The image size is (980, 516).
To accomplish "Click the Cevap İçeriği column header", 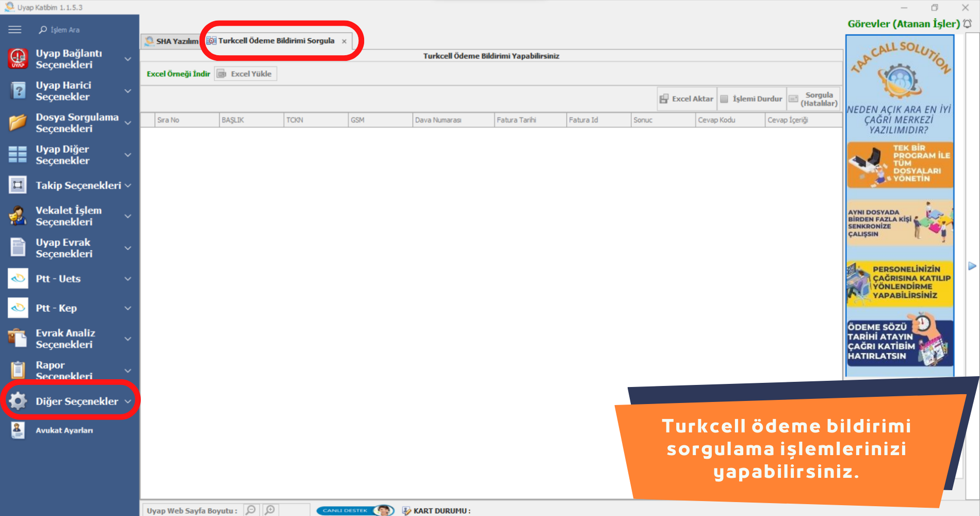I will pos(803,120).
